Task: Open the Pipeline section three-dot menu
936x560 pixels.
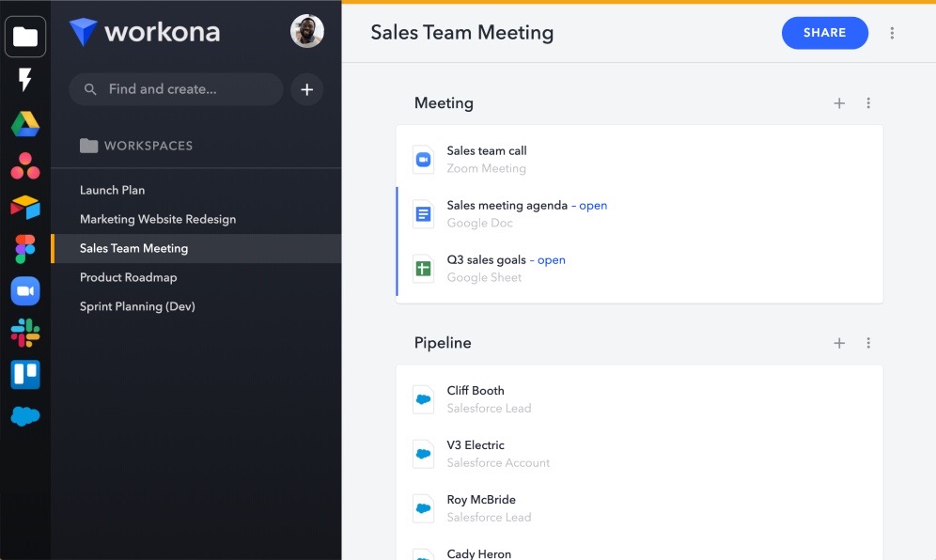Action: pyautogui.click(x=868, y=343)
